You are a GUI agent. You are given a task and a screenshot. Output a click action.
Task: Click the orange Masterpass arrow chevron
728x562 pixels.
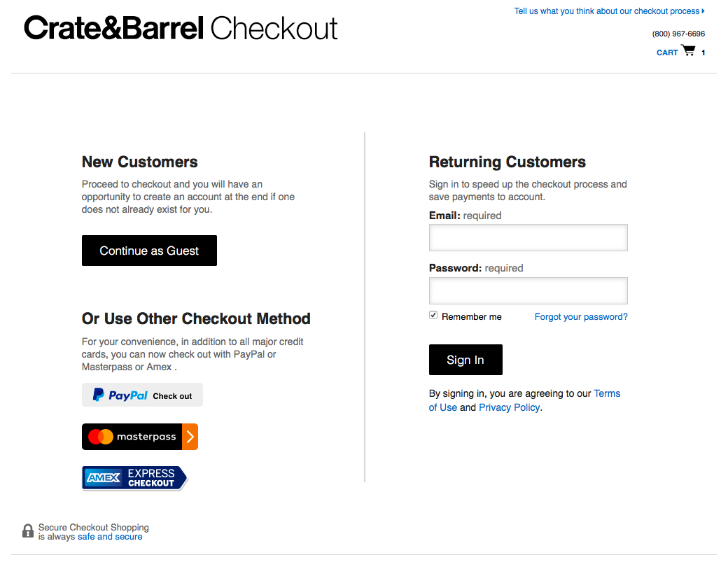(x=190, y=436)
